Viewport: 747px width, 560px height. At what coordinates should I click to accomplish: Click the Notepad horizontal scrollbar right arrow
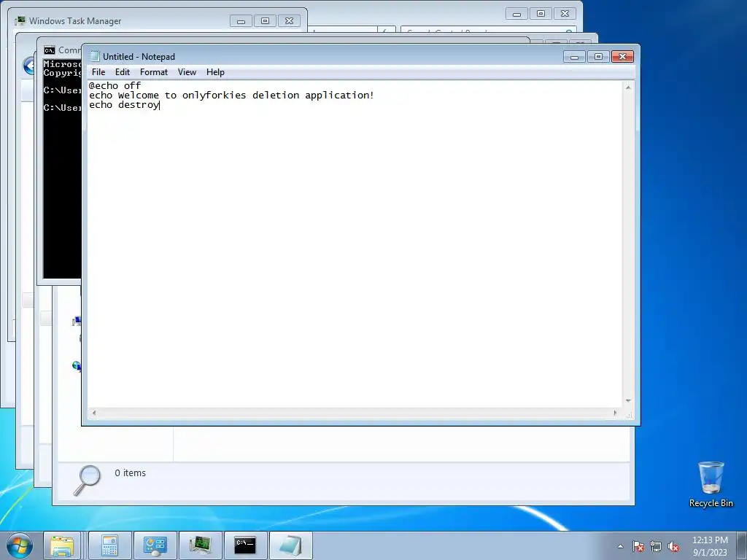point(615,413)
